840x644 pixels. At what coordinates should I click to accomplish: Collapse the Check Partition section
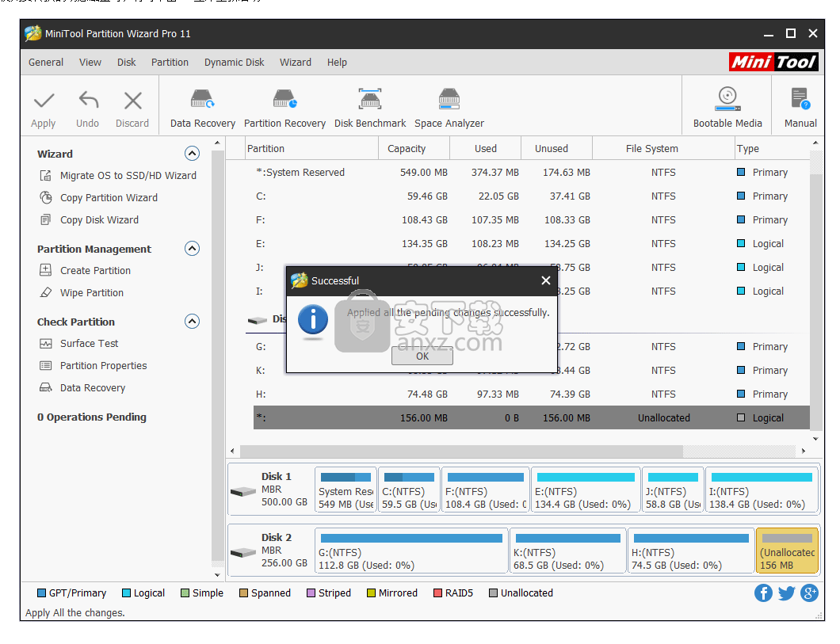(x=192, y=321)
